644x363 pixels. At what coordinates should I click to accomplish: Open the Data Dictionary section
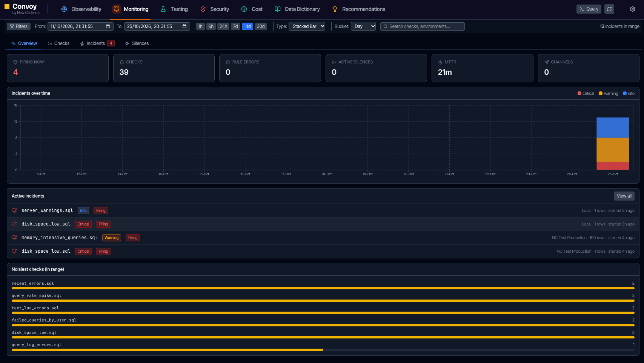[297, 9]
